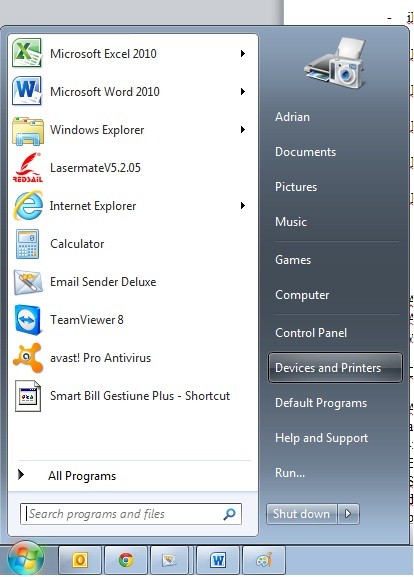Click the Microsoft Excel 2010 label
The height and width of the screenshot is (577, 414).
pos(103,54)
